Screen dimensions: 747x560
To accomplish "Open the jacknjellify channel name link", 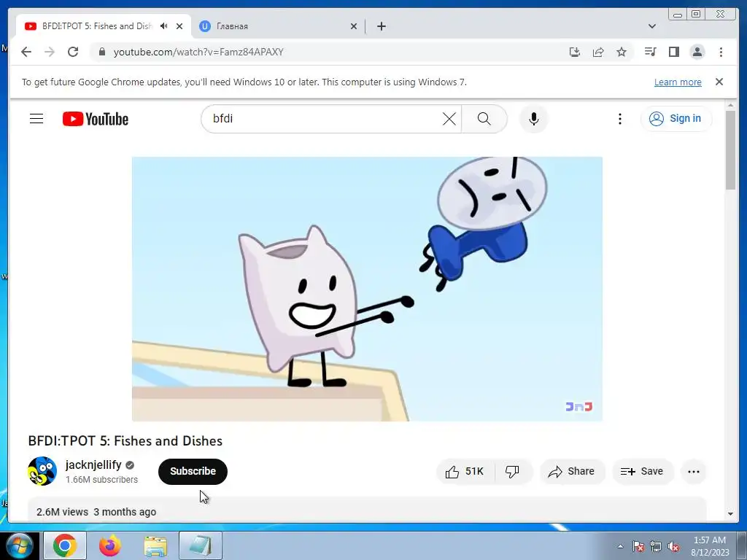I will coord(93,464).
